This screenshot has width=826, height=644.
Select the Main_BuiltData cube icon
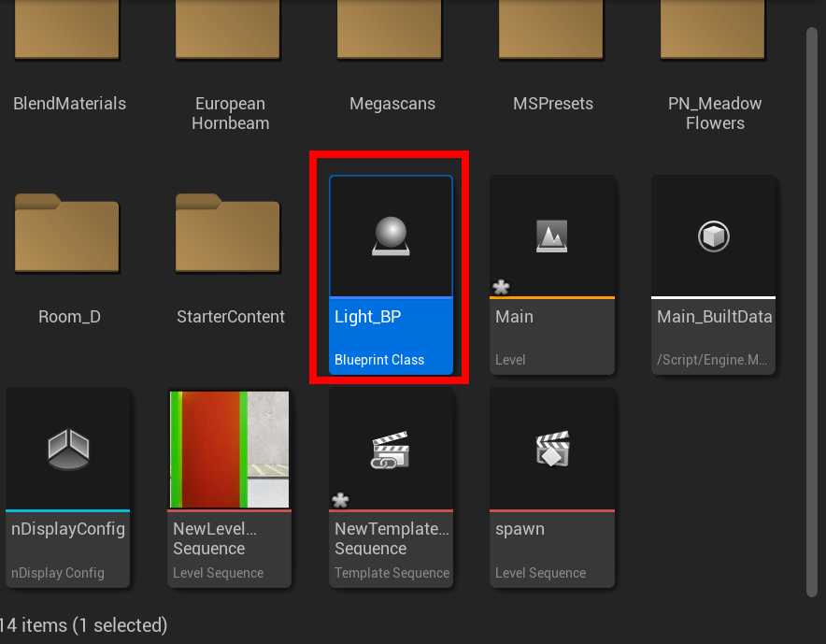[x=713, y=236]
